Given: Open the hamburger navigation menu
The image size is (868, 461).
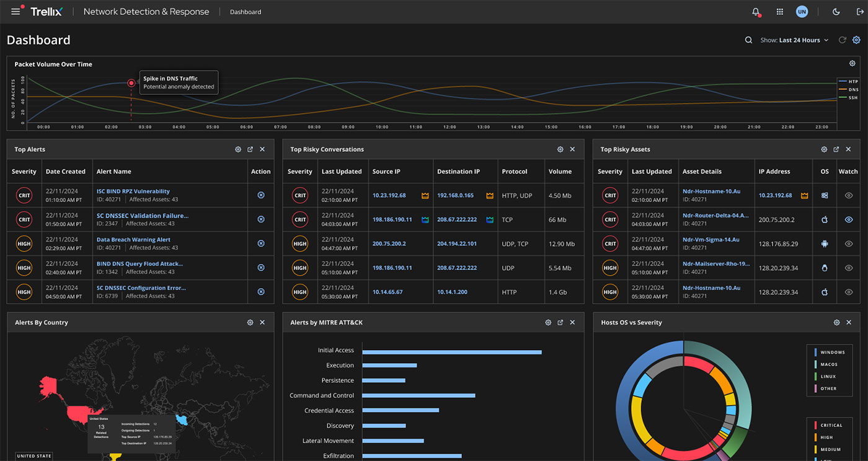Looking at the screenshot, I should (15, 12).
